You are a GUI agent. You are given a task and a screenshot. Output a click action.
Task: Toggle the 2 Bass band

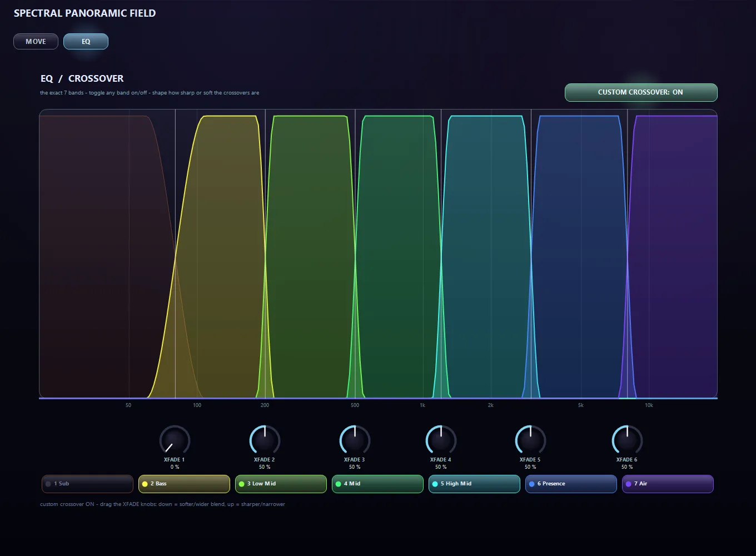point(184,484)
